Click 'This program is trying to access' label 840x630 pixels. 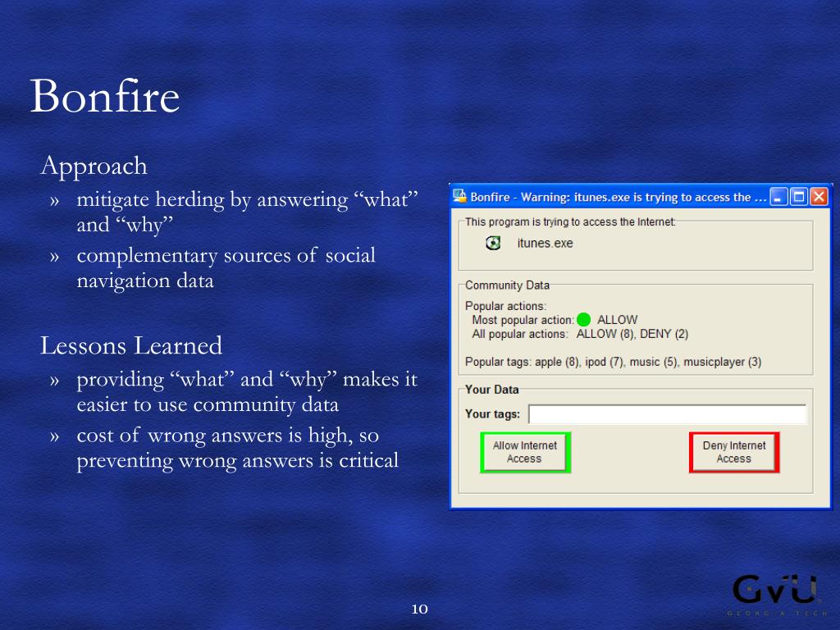pos(570,221)
